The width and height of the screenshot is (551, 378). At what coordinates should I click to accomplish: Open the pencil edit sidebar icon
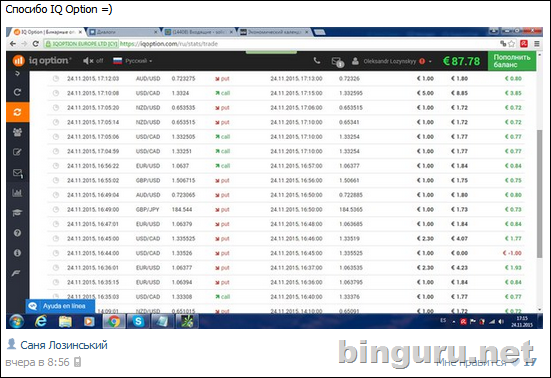click(17, 152)
